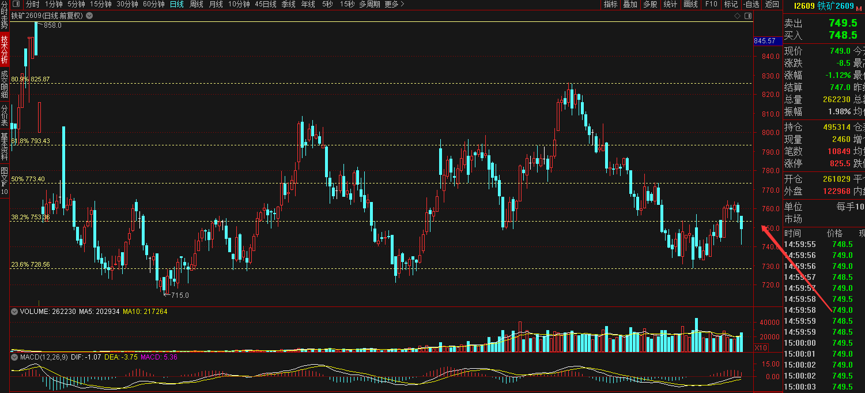Click the 时间 column header in the tick list
The height and width of the screenshot is (393, 865).
tap(793, 233)
